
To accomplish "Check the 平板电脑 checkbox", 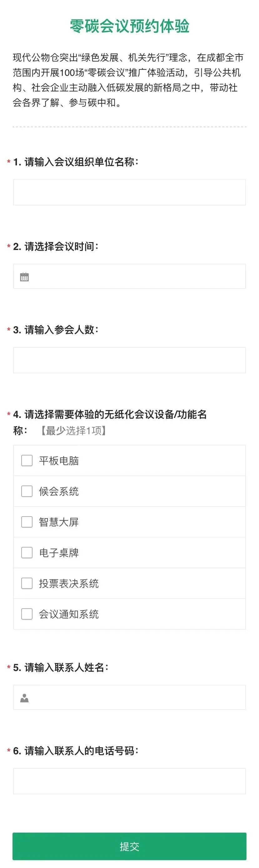I will [27, 460].
